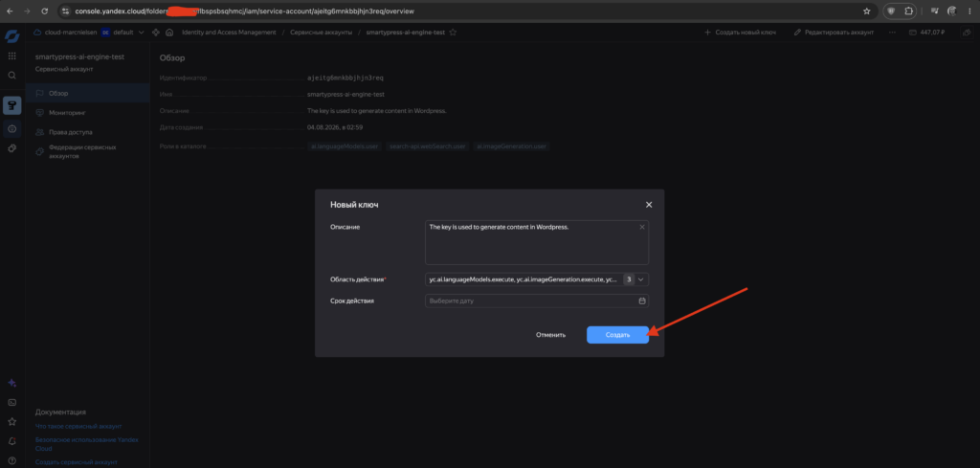Open the more actions ellipsis in header

click(892, 32)
